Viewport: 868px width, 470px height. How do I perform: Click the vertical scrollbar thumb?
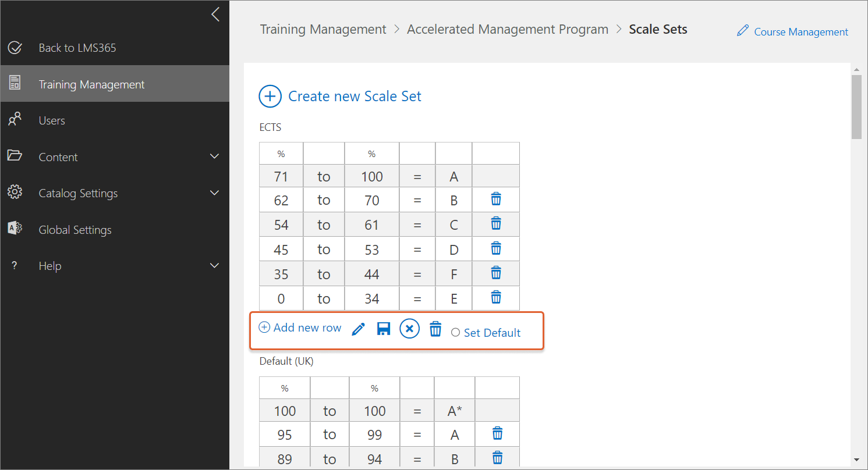coord(856,107)
